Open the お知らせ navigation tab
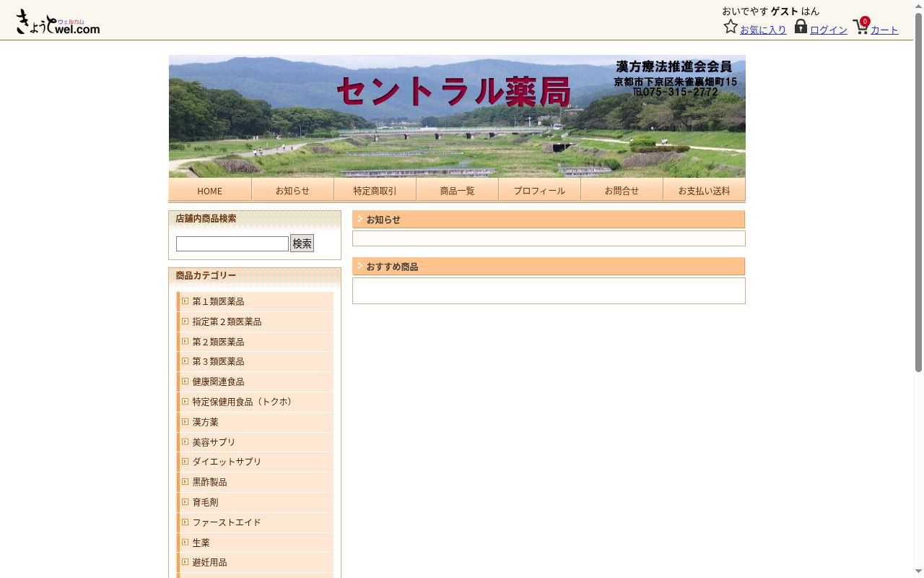 tap(292, 190)
